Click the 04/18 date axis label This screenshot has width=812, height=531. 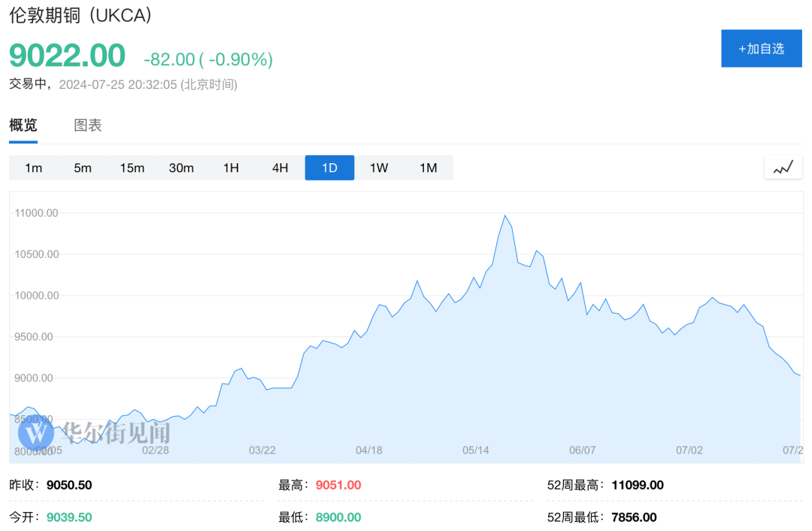368,450
